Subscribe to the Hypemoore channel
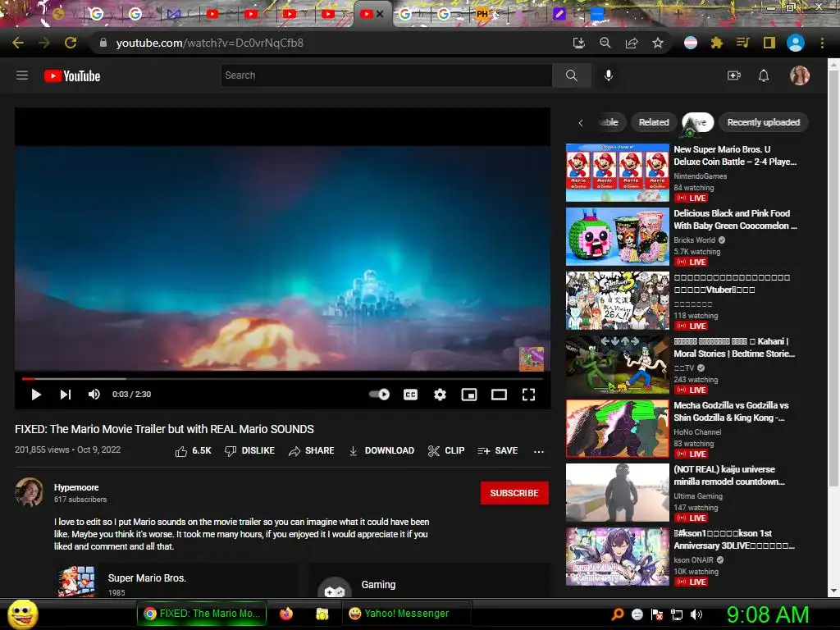 (x=514, y=493)
